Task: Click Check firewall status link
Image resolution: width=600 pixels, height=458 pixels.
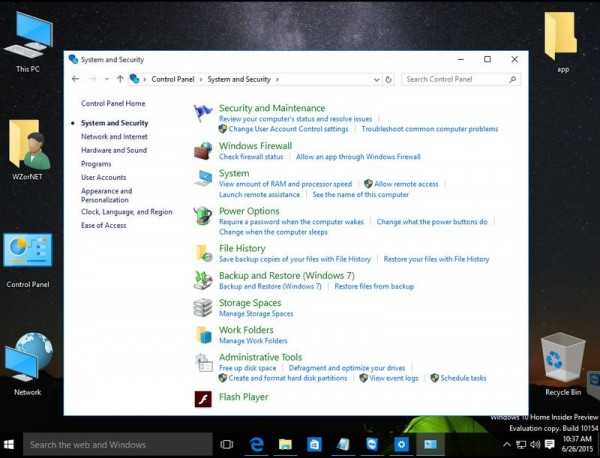Action: tap(251, 156)
